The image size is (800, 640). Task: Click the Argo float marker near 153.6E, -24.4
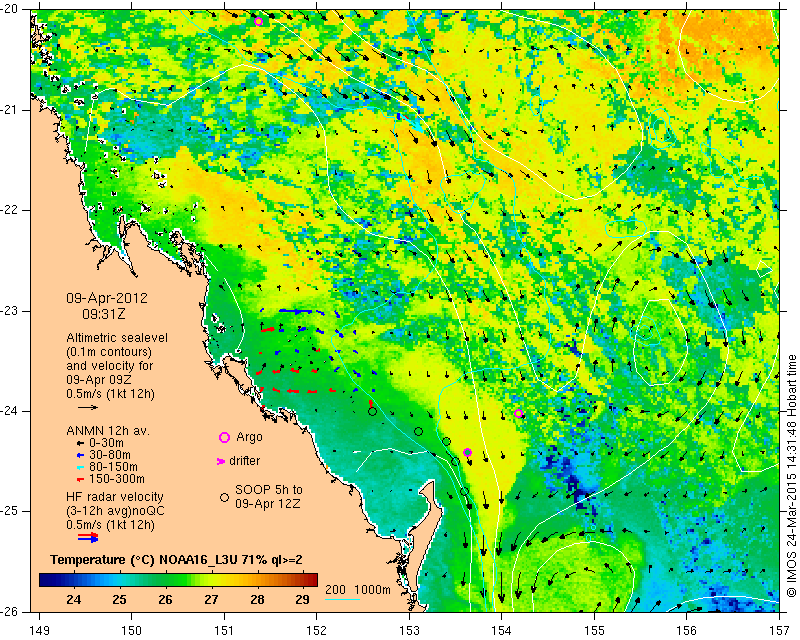point(467,452)
